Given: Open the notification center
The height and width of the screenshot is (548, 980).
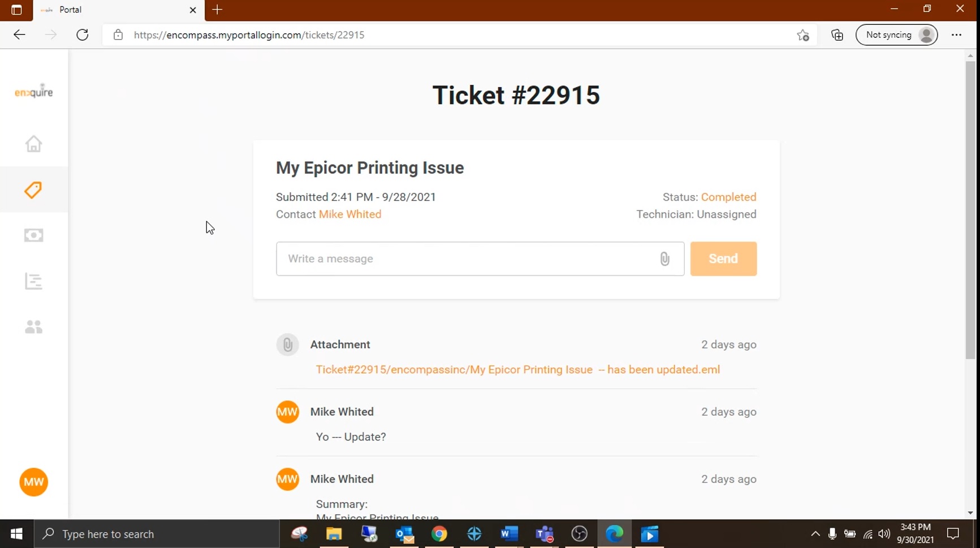Looking at the screenshot, I should (953, 534).
